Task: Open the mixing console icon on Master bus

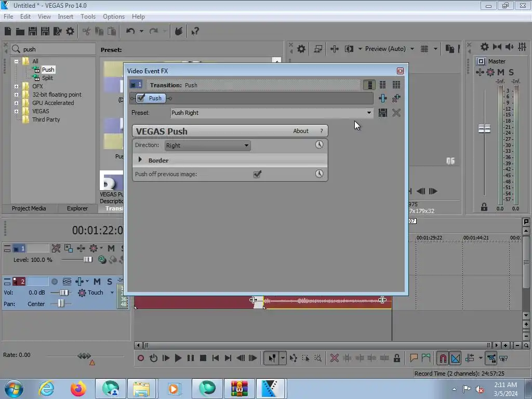Action: (522, 47)
